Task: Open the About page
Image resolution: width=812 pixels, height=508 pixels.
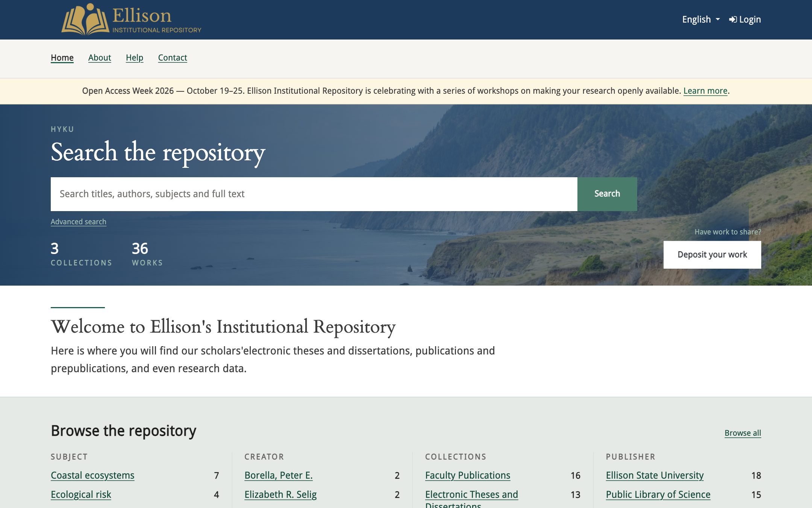Action: coord(100,58)
